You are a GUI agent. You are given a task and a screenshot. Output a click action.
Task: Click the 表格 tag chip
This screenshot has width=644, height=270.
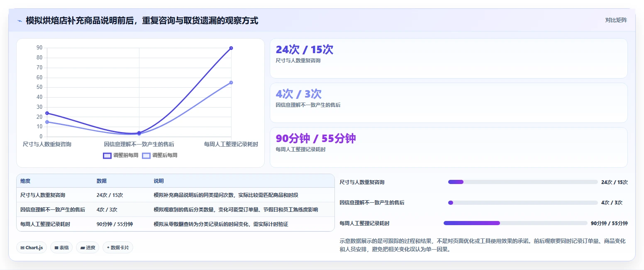[61, 248]
